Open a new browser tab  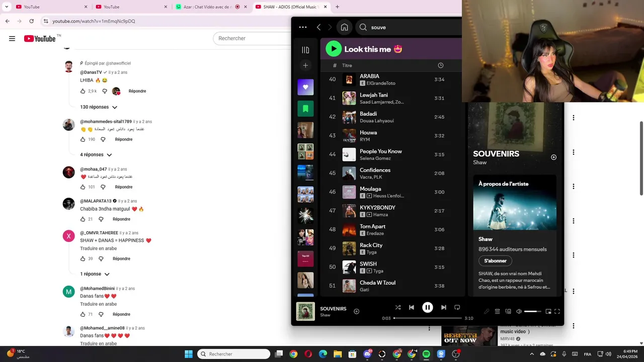click(337, 7)
